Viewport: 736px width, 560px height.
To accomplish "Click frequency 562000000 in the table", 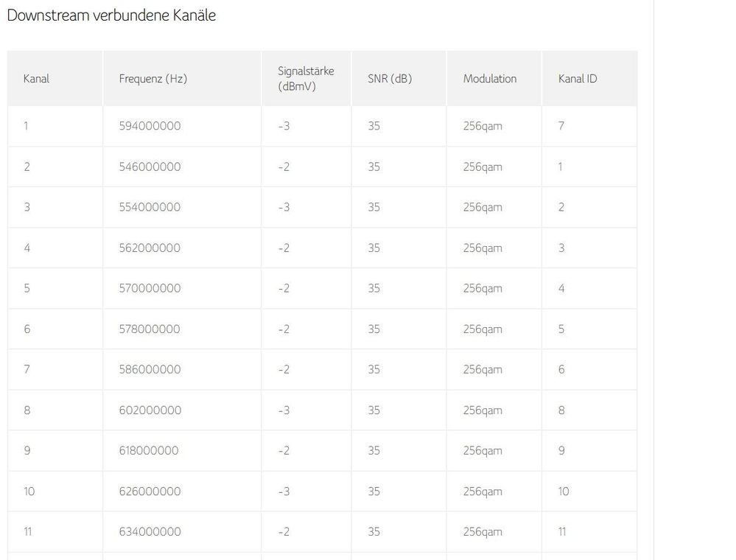I will point(150,248).
